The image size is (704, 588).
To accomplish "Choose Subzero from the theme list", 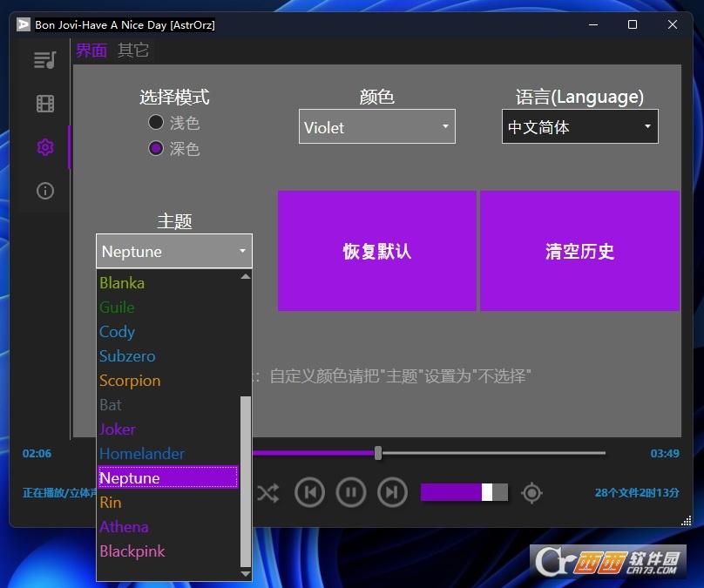I will [168, 356].
